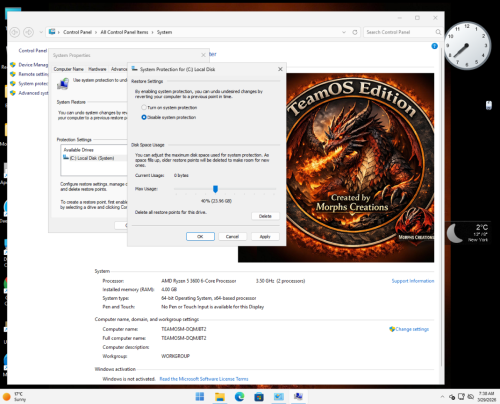Image resolution: width=500 pixels, height=404 pixels.
Task: Select Disable system protection option
Action: [169, 117]
